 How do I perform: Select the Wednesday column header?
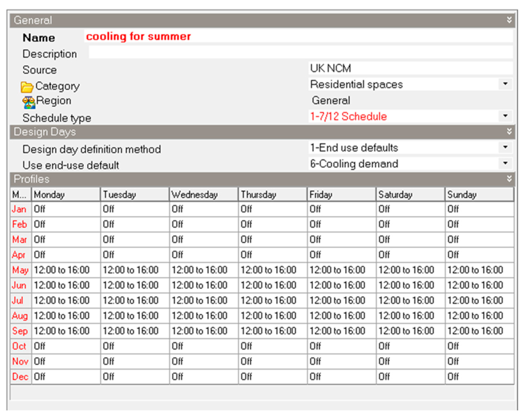click(x=203, y=195)
